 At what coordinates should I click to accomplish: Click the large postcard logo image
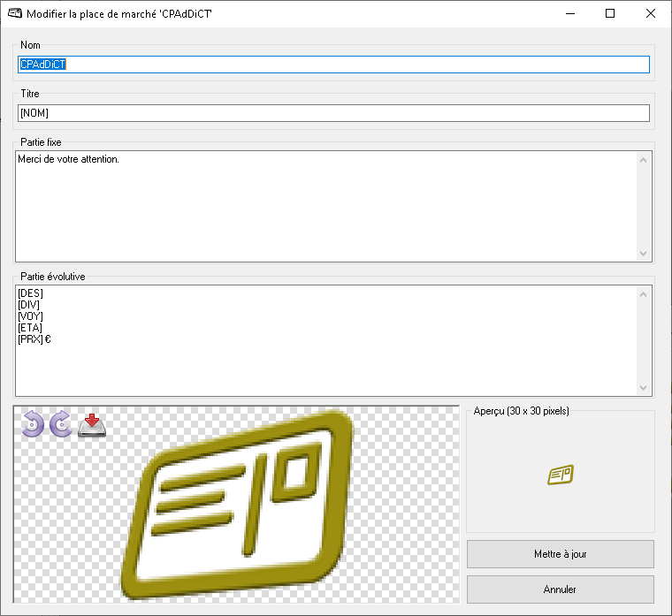[239, 508]
